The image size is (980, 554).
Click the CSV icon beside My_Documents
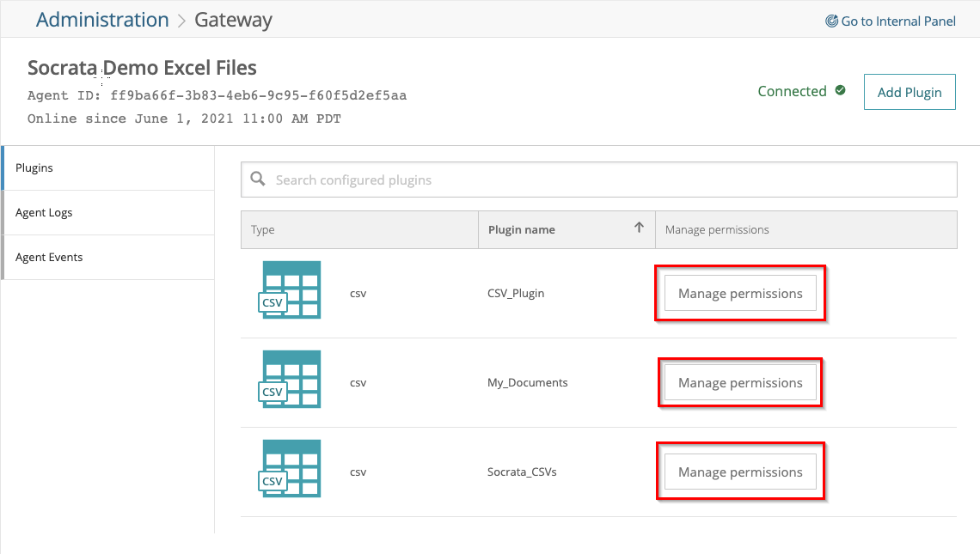click(290, 380)
